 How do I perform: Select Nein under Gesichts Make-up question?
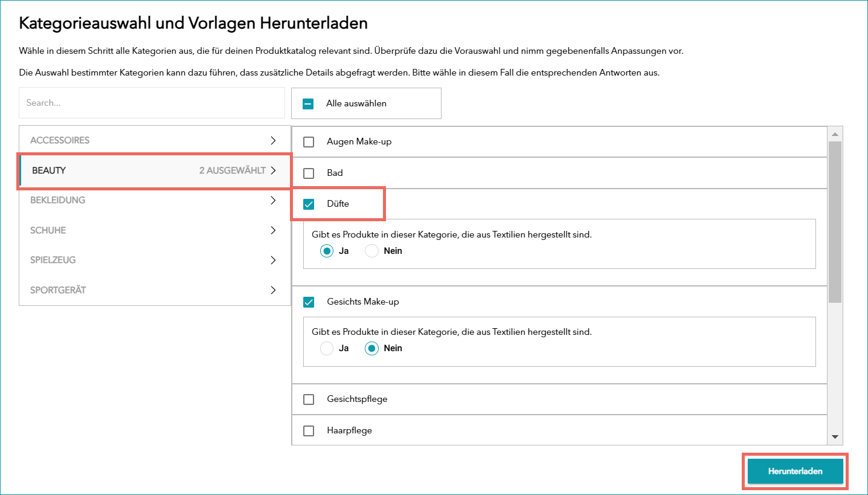coord(372,349)
